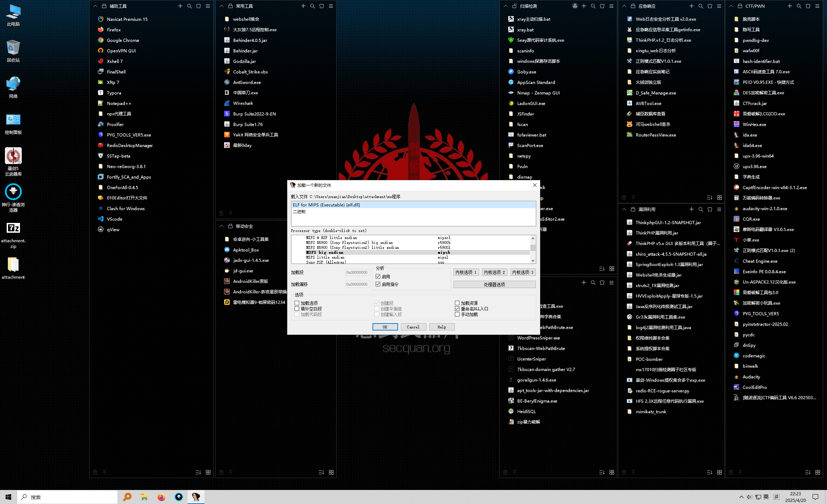Click search icon in 扫描检测 panel header
Image resolution: width=827 pixels, height=504 pixels.
coord(593,6)
